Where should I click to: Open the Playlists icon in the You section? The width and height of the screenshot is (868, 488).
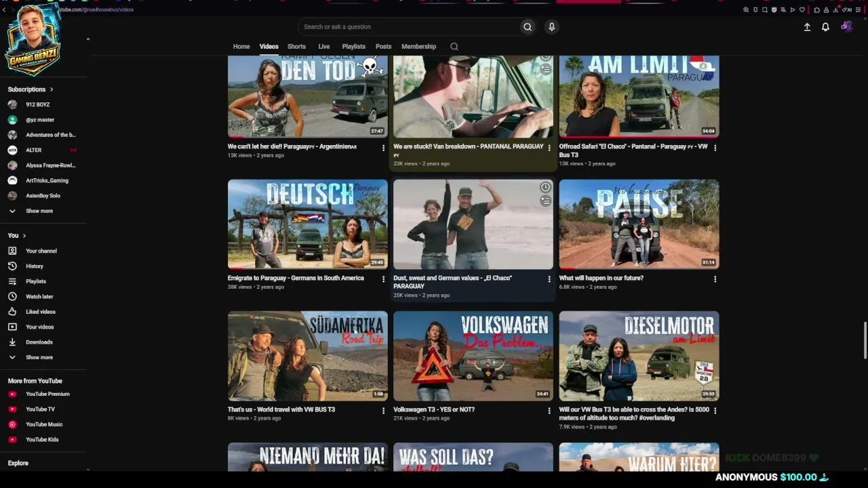point(12,281)
